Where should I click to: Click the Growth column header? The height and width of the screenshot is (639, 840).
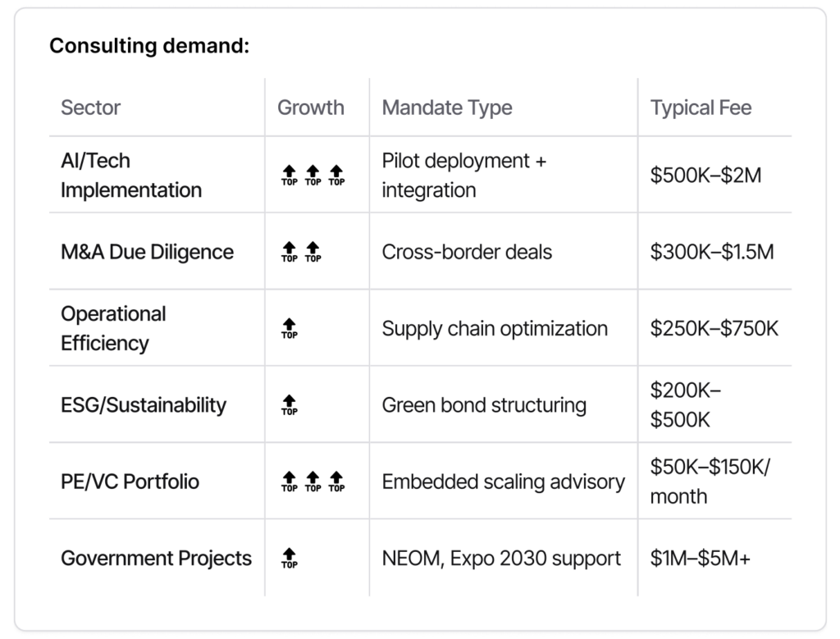coord(311,107)
